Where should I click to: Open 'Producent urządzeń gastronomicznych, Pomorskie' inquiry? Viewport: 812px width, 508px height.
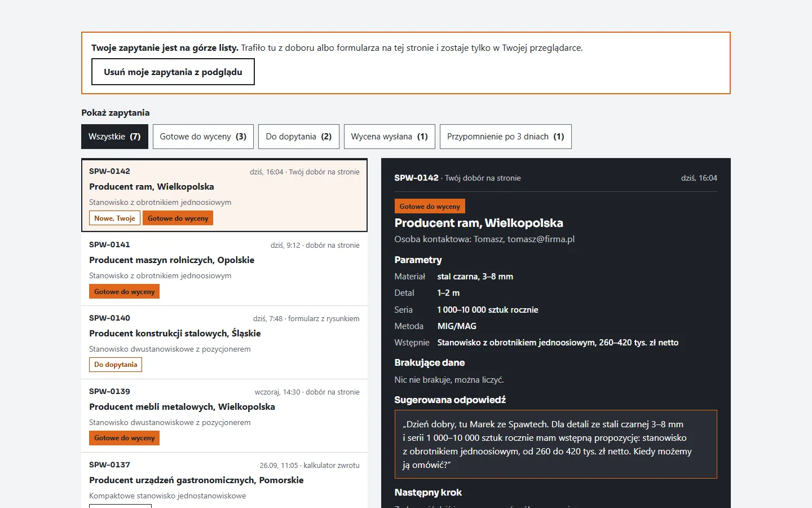[x=224, y=480]
